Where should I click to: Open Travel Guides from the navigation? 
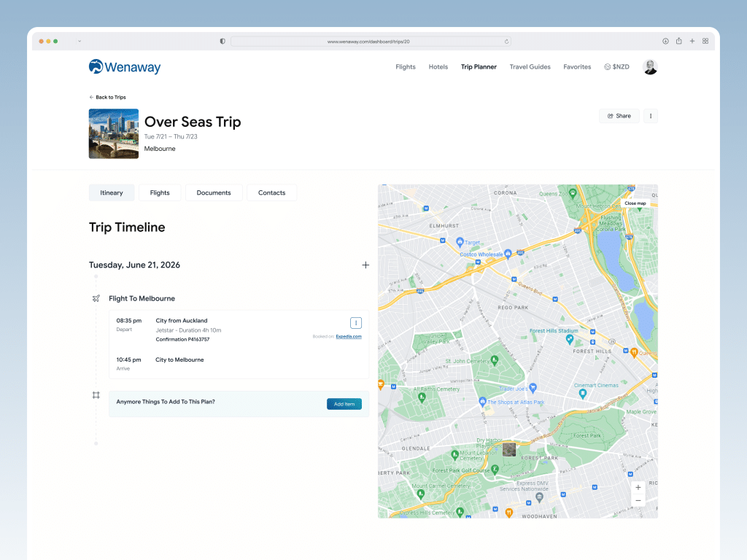[x=530, y=67]
